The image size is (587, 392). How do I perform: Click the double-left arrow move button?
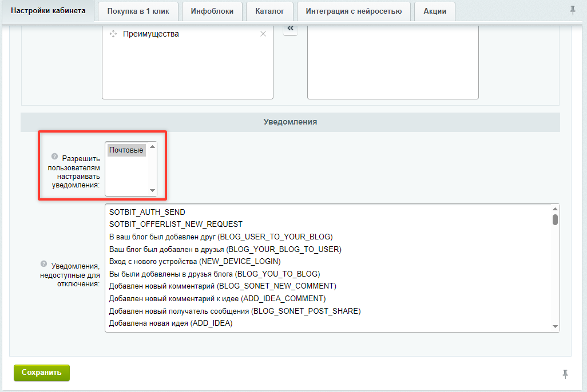290,29
